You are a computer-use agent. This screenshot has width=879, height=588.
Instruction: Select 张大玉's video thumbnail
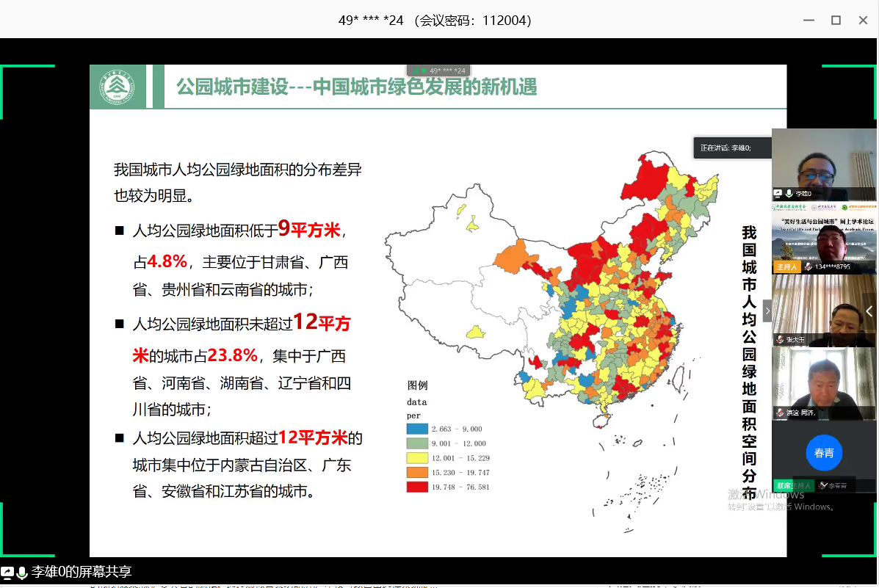[x=824, y=311]
